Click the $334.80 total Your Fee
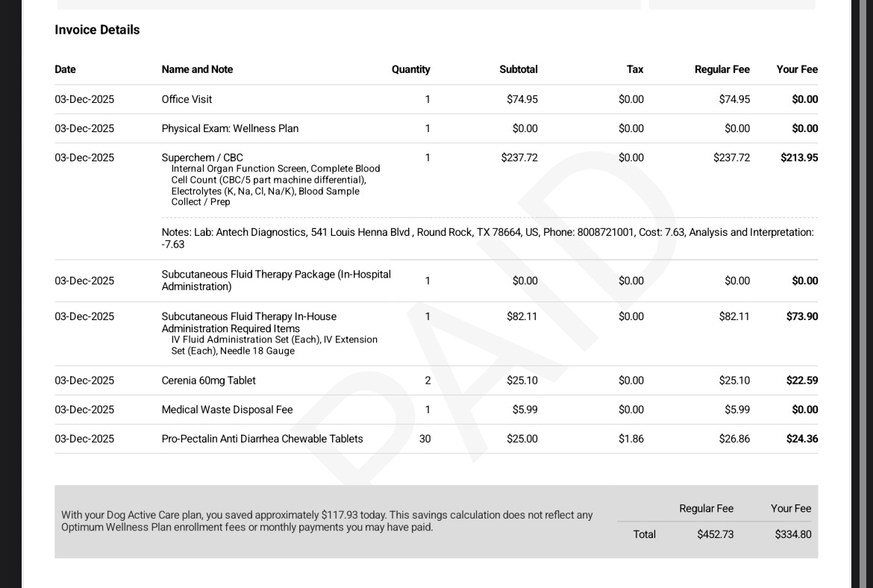The height and width of the screenshot is (588, 873). click(792, 534)
